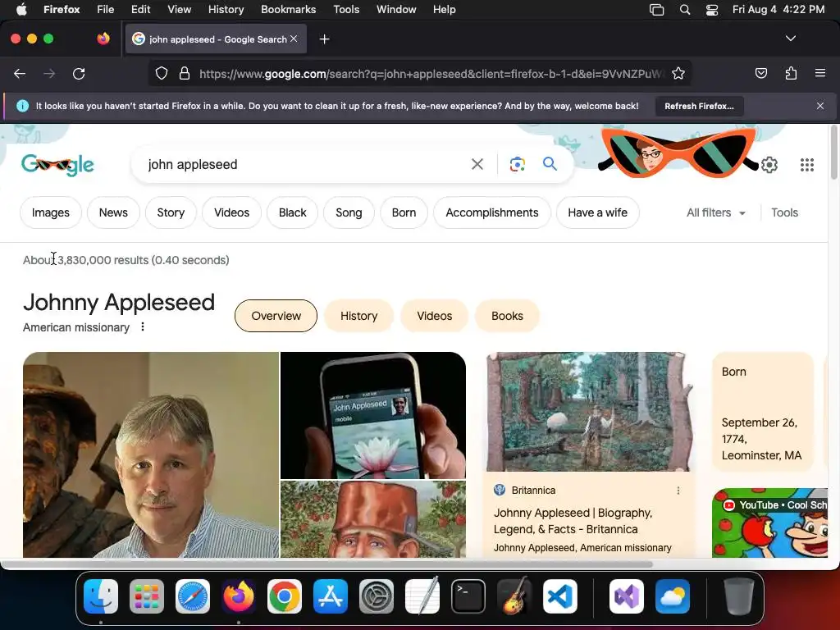Open Britannica forest illustration image
840x630 pixels.
[x=589, y=412]
